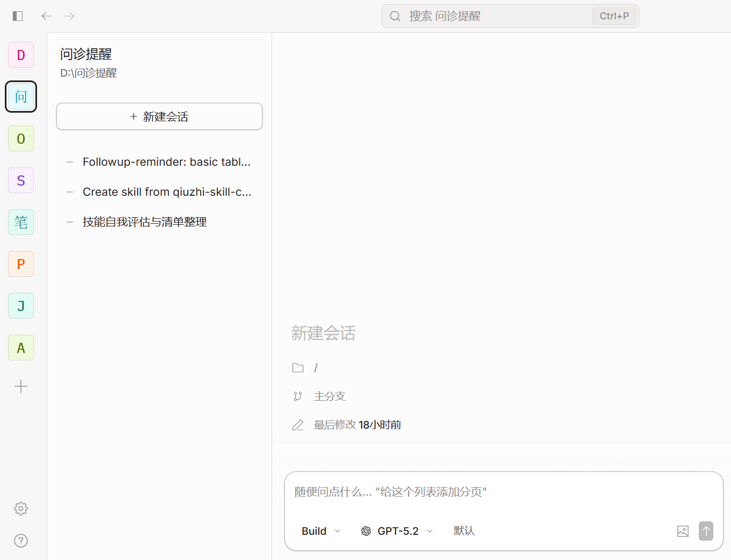Screen dimensions: 731x560
Task: Select the 问 project icon
Action: [x=21, y=97]
